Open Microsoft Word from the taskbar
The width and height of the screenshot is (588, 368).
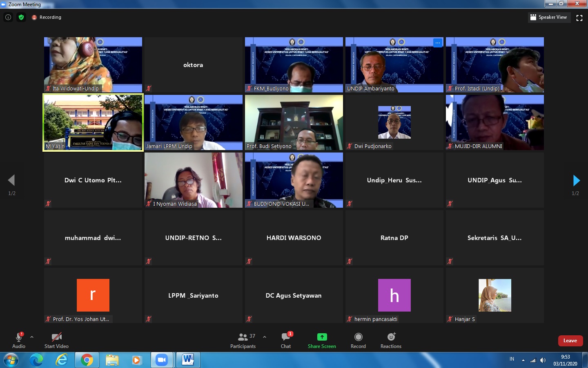tap(188, 360)
